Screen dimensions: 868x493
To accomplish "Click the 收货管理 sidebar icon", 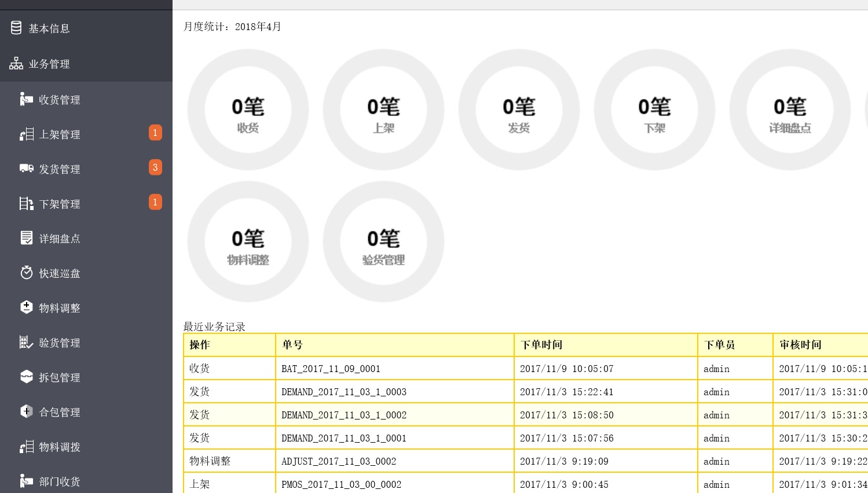I will tap(26, 100).
